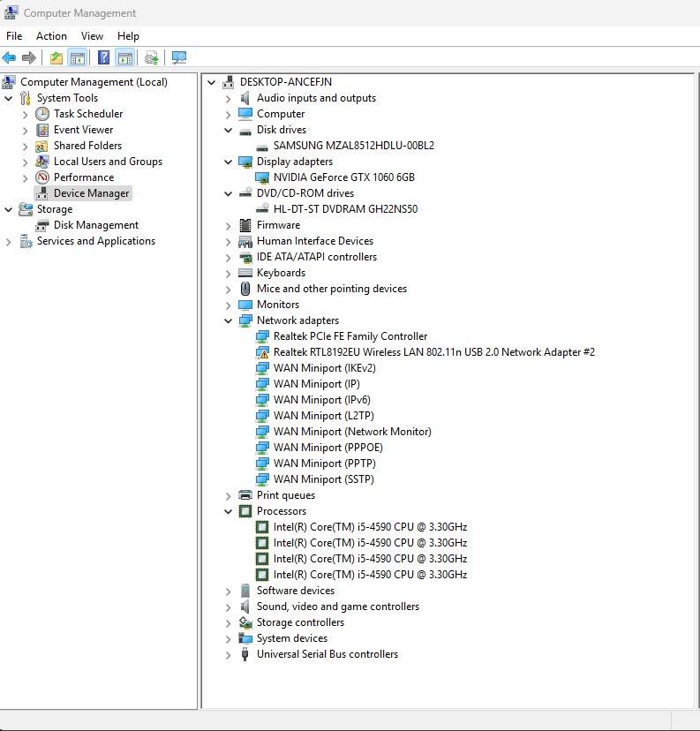Screen dimensions: 700x731
Task: Select SAMSUNG MZAL8512HDLU-00BL2 disk drive
Action: (x=353, y=146)
